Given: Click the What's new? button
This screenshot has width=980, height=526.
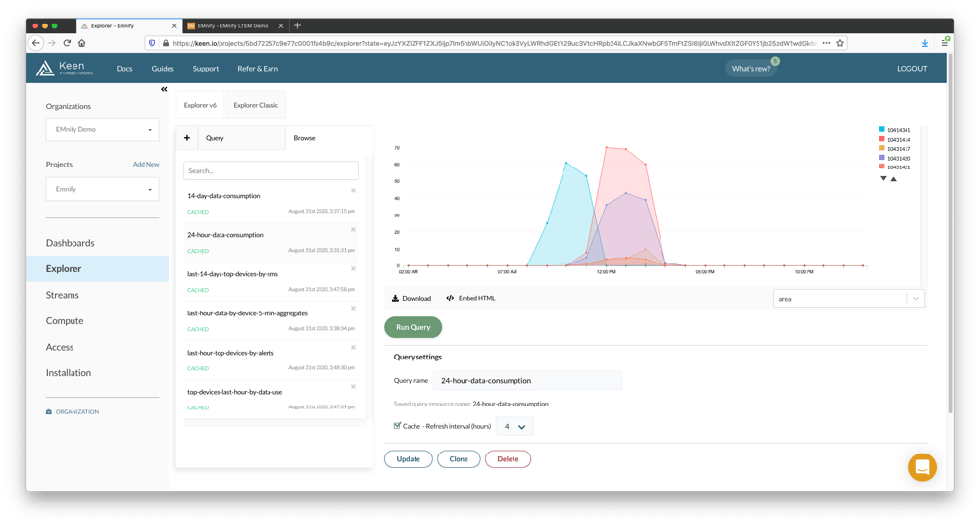Looking at the screenshot, I should (x=752, y=69).
